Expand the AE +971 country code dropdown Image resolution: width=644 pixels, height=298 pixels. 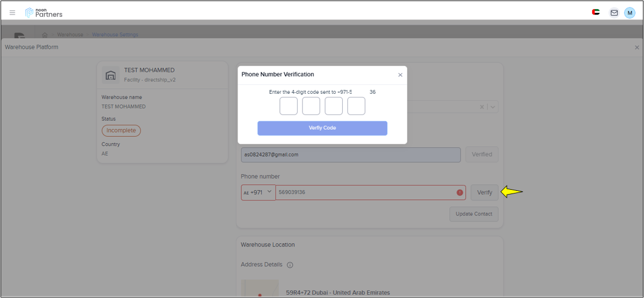pos(258,192)
